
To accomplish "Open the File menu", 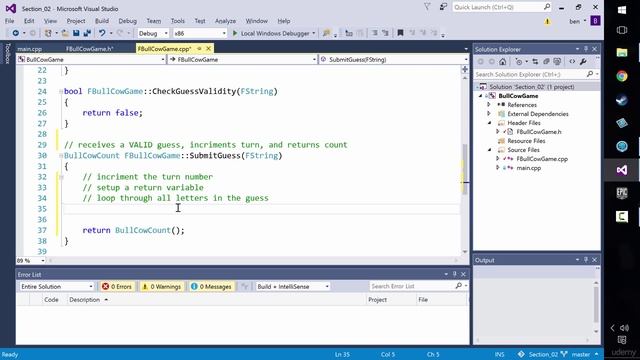I will [x=9, y=21].
